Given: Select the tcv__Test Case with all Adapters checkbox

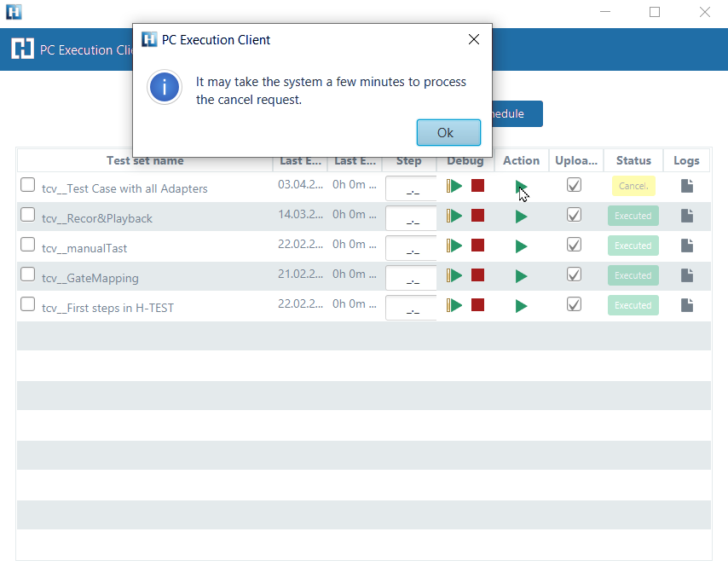Looking at the screenshot, I should [x=28, y=185].
